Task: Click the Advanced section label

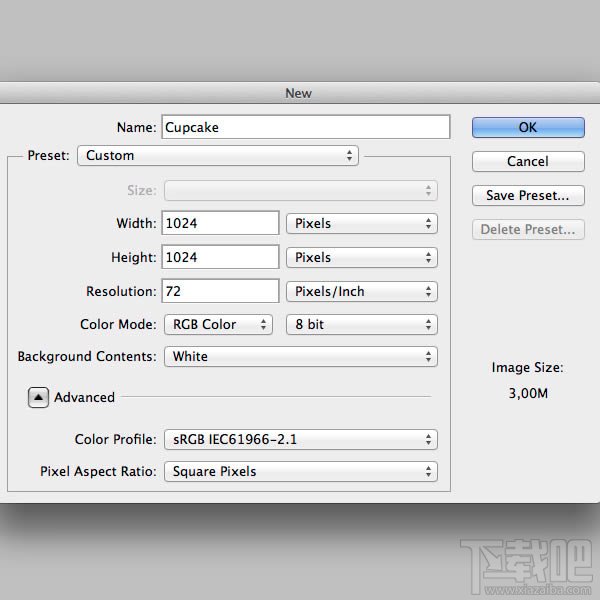Action: (x=85, y=397)
